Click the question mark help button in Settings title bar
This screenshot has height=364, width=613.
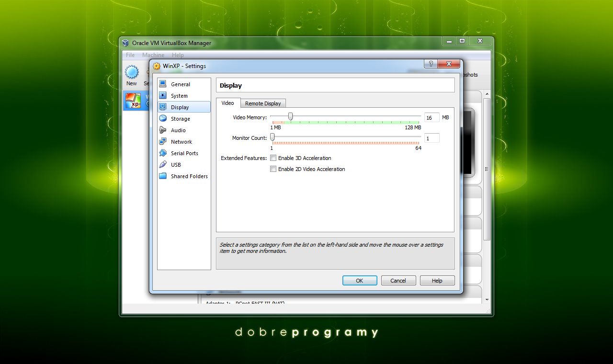click(x=431, y=64)
